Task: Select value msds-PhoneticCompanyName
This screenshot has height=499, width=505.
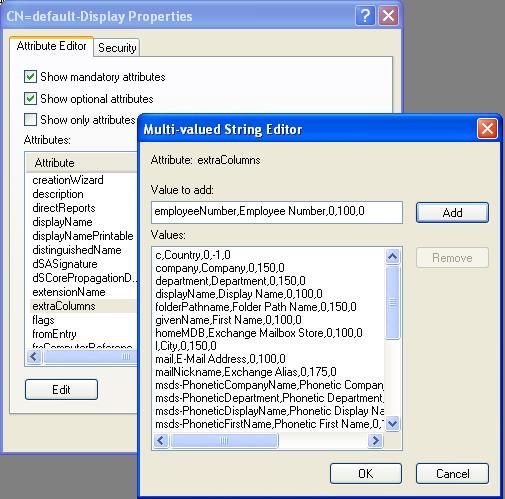Action: tap(269, 385)
